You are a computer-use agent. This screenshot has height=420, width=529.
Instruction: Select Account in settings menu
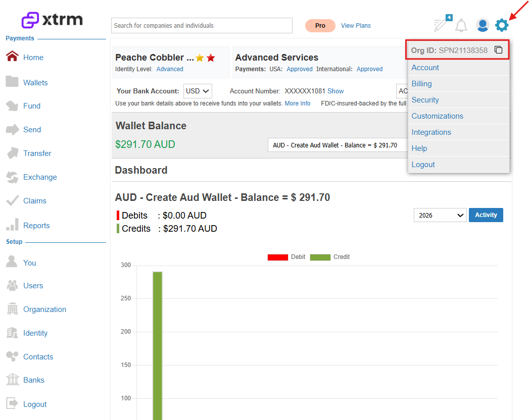click(x=458, y=68)
